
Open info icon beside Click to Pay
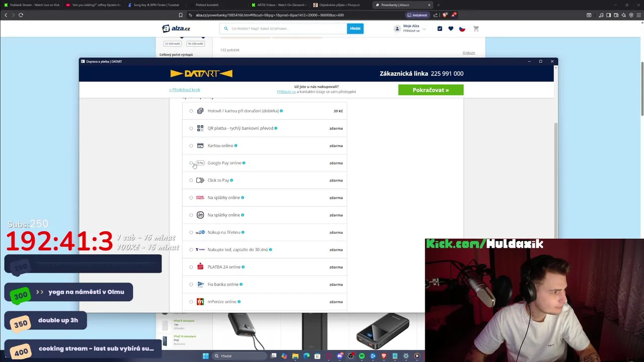231,180
